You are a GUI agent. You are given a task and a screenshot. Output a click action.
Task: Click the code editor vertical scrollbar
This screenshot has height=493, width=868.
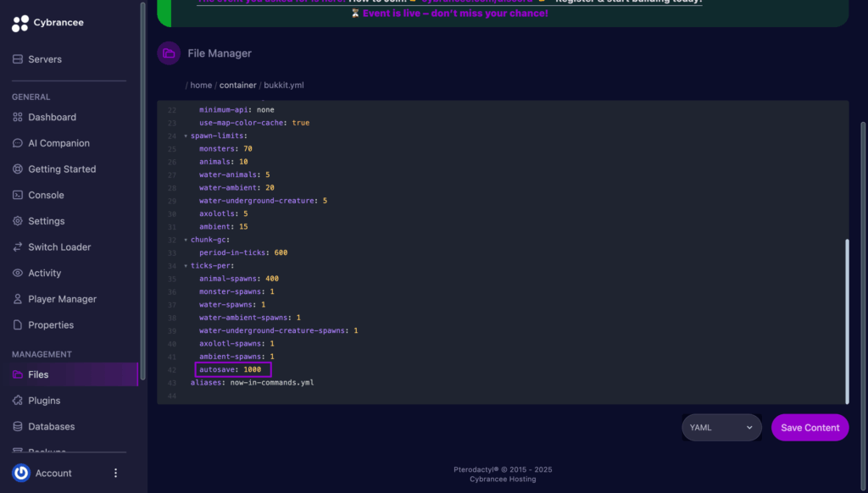pyautogui.click(x=847, y=321)
